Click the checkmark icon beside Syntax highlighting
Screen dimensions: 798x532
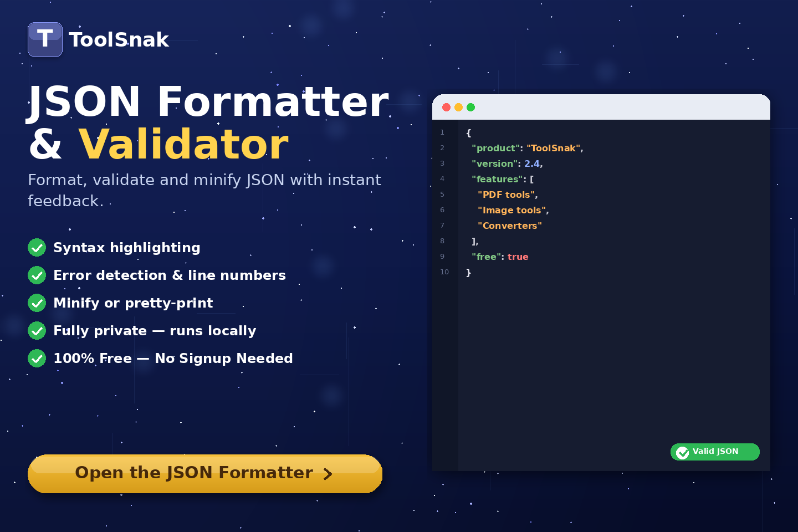tap(37, 247)
